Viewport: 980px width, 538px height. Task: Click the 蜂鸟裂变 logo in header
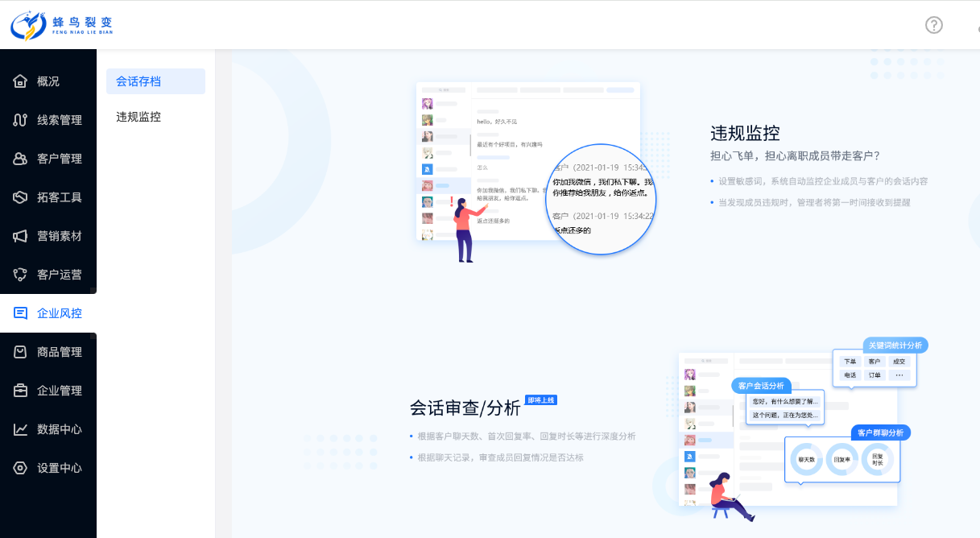tap(63, 25)
